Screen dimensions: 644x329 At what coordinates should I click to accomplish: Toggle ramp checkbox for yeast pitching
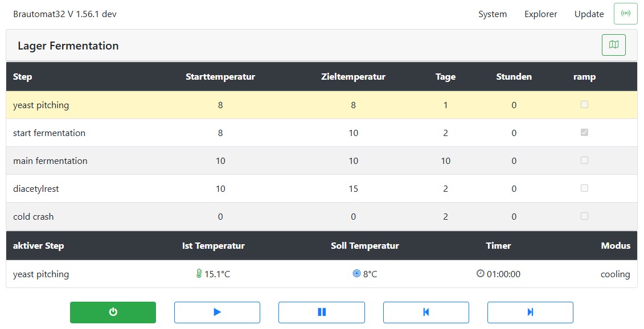(584, 105)
